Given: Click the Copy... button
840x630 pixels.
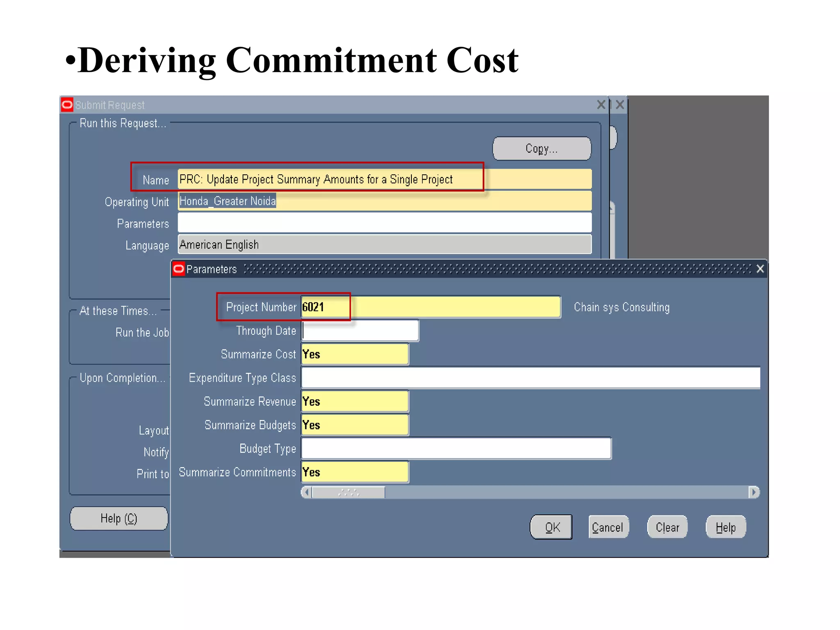Looking at the screenshot, I should point(542,148).
